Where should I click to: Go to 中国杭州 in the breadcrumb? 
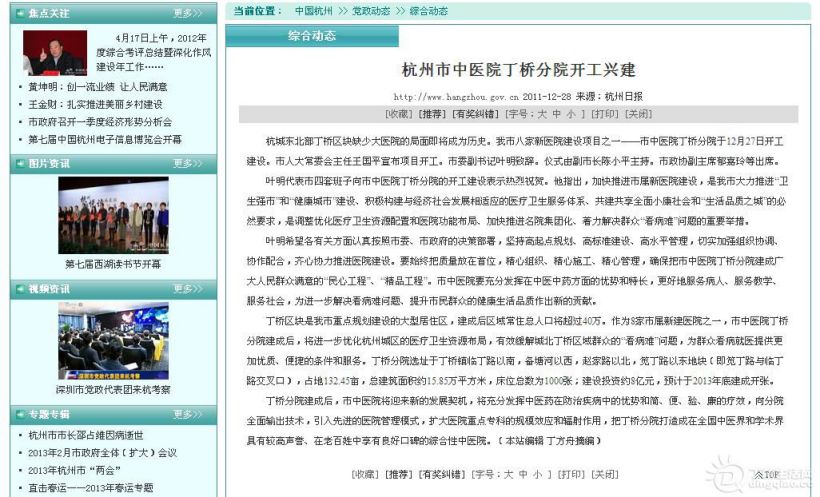314,11
